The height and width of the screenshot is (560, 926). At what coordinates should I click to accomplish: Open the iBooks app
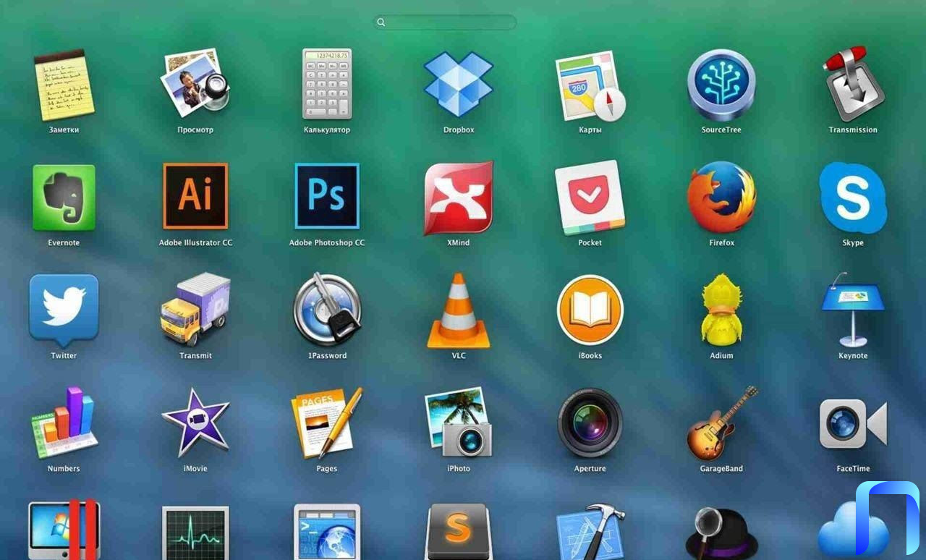click(590, 310)
